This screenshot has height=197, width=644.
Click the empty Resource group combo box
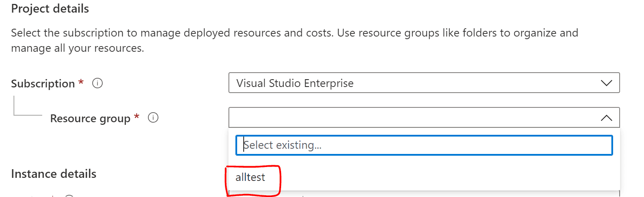(424, 117)
